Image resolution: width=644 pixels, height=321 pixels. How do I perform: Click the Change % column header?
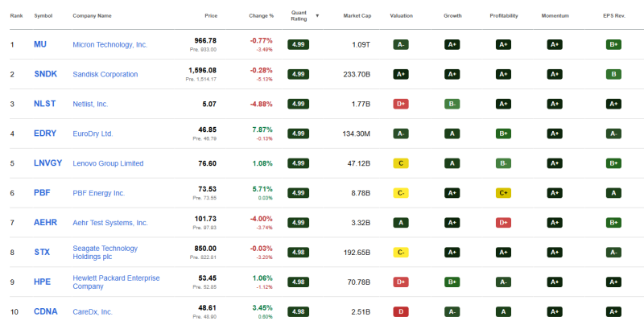[x=261, y=15]
